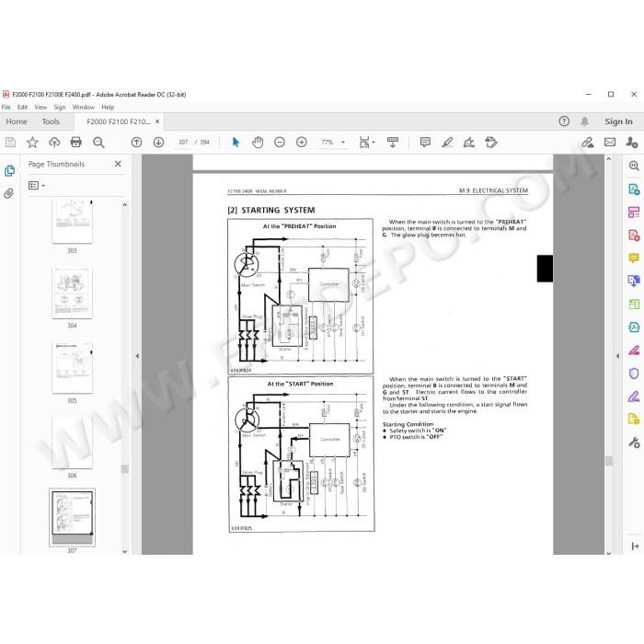Click the Zoom In plus icon

coord(302,142)
